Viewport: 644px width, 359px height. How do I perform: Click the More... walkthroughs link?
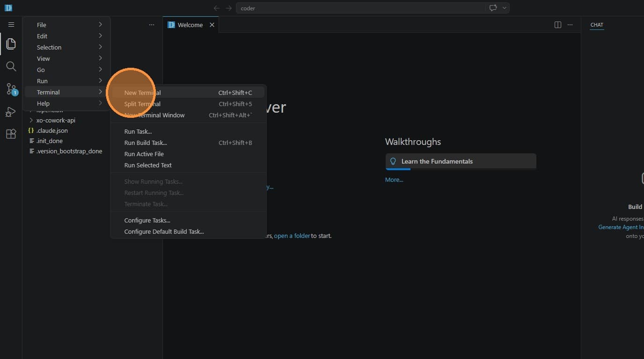[394, 179]
